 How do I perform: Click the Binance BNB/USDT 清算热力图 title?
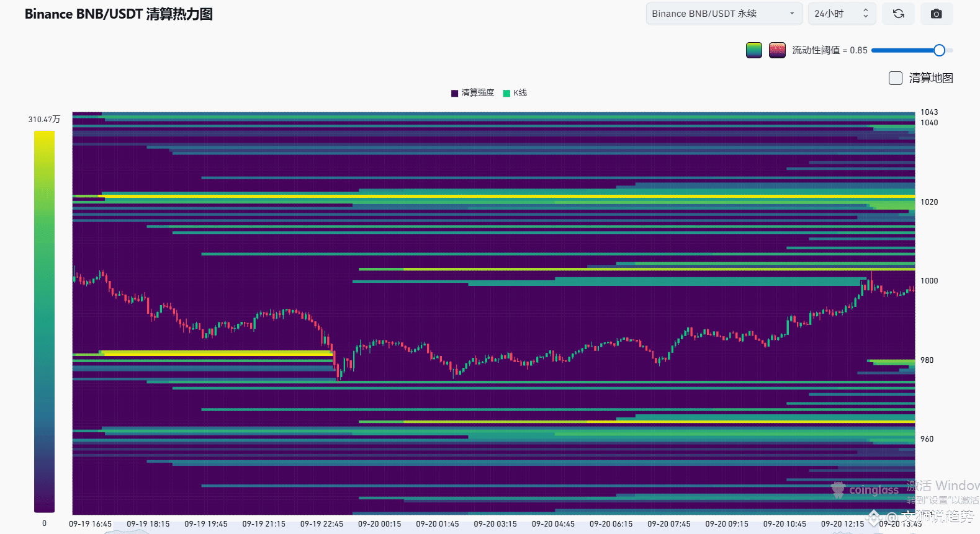coord(119,14)
